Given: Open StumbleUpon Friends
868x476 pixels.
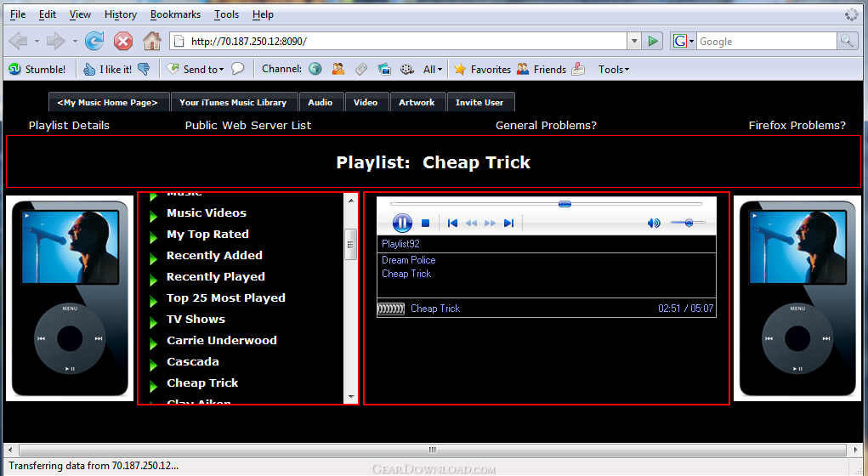Looking at the screenshot, I should pos(542,69).
